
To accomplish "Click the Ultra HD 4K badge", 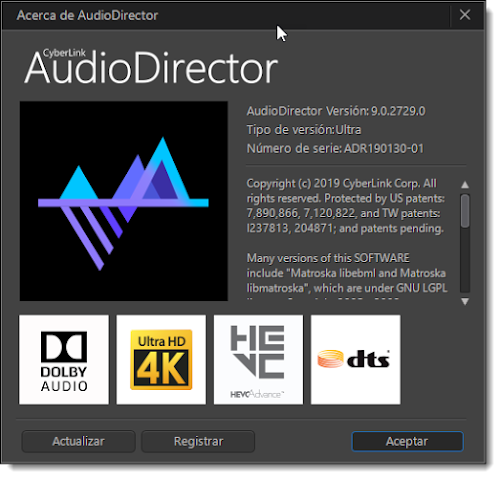I will point(161,360).
